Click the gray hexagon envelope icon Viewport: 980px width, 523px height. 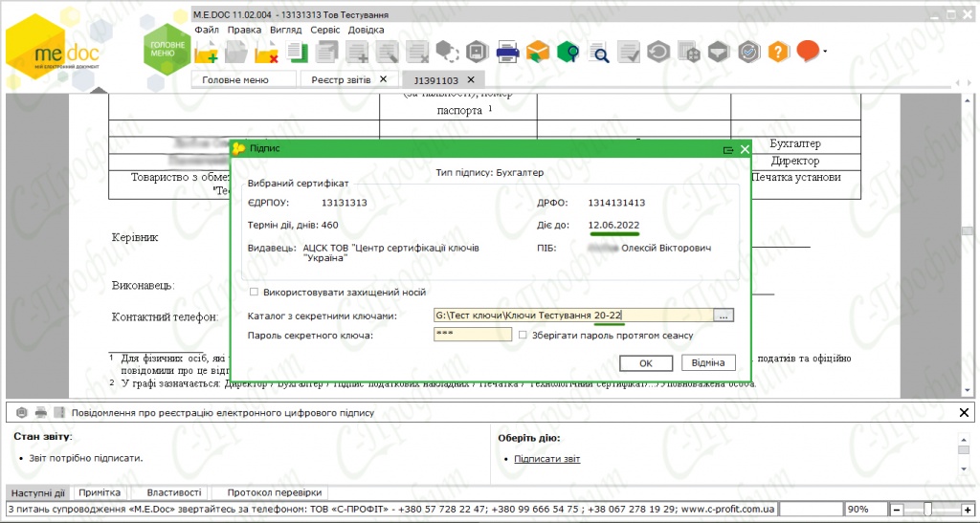[x=718, y=52]
